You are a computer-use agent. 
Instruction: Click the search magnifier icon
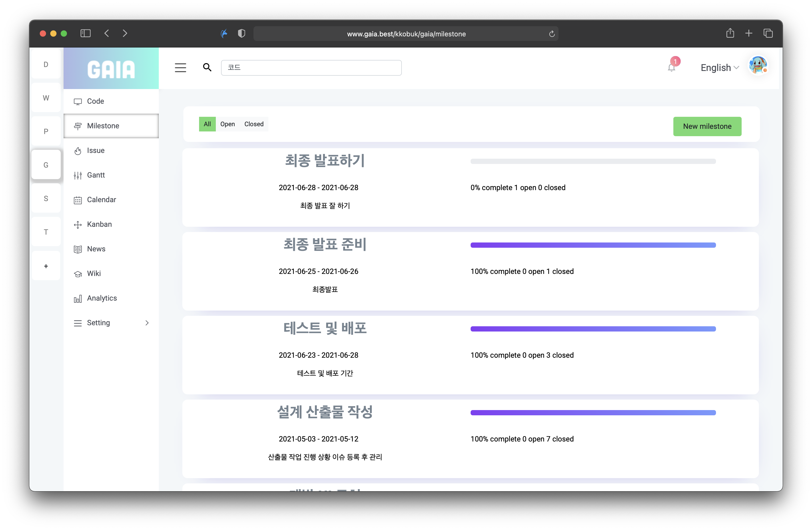(x=207, y=67)
